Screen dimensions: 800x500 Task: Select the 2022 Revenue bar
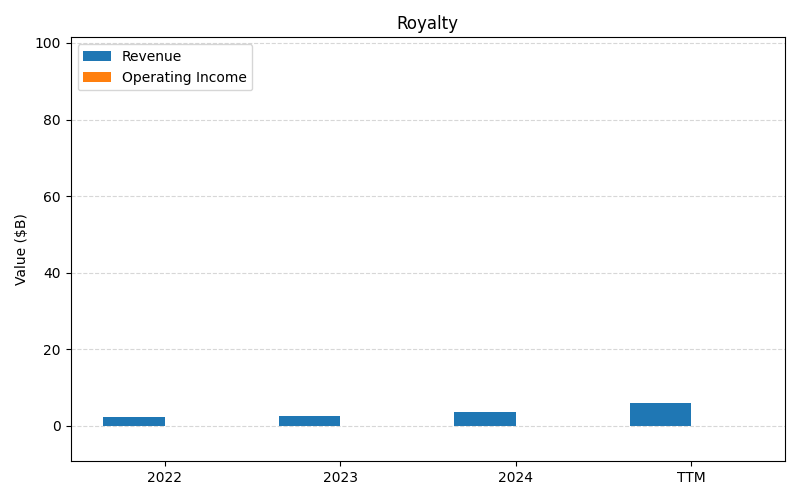click(x=134, y=421)
